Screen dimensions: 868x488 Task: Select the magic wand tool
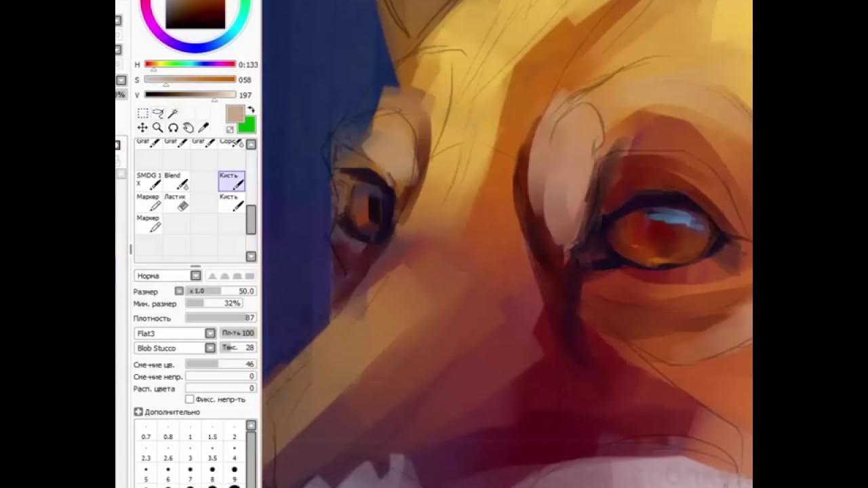pyautogui.click(x=173, y=113)
